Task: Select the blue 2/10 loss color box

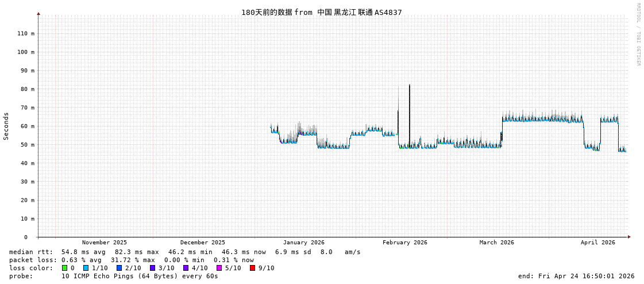Action: 119,268
